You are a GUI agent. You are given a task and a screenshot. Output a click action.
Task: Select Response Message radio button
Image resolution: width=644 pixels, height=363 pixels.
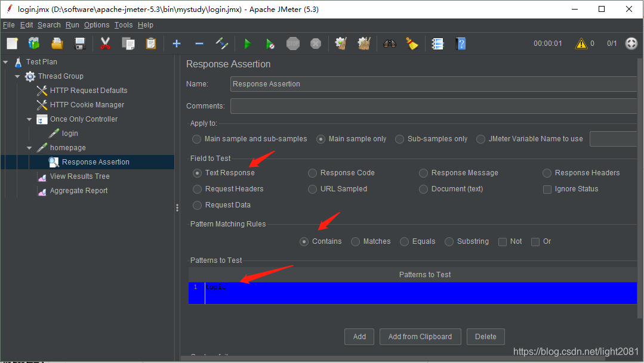(423, 173)
